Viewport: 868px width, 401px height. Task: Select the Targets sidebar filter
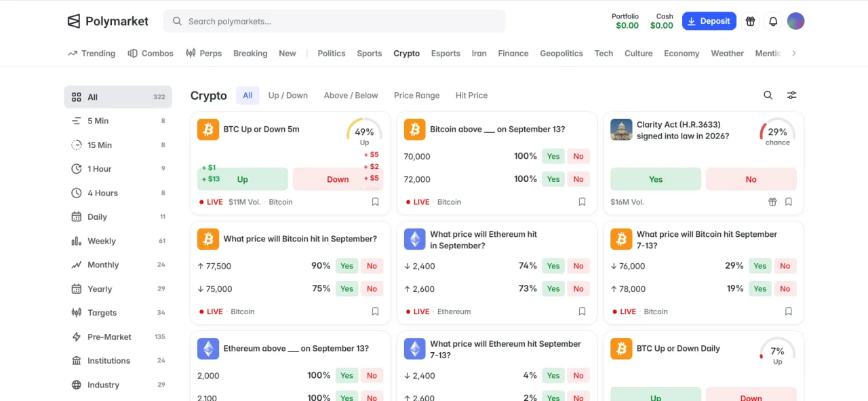118,313
